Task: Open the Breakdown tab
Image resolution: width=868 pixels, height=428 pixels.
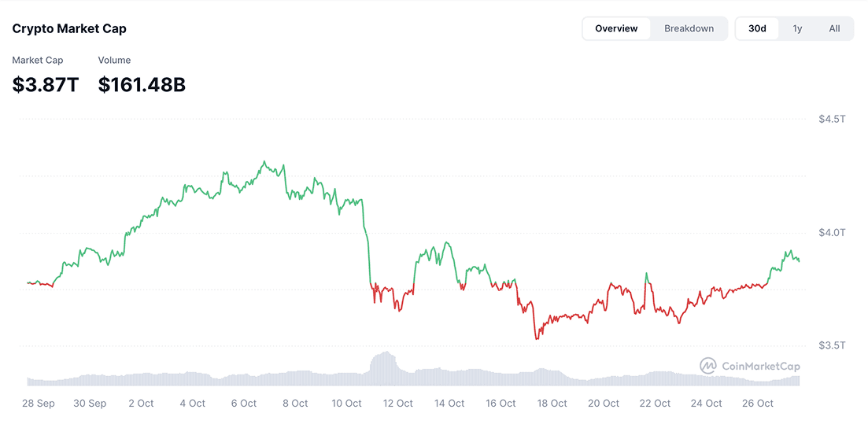Action: pos(689,28)
